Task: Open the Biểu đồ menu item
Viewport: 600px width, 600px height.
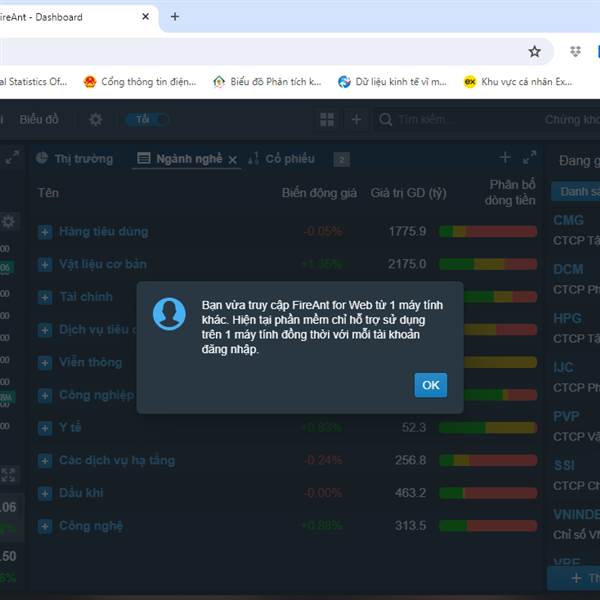Action: [x=39, y=119]
